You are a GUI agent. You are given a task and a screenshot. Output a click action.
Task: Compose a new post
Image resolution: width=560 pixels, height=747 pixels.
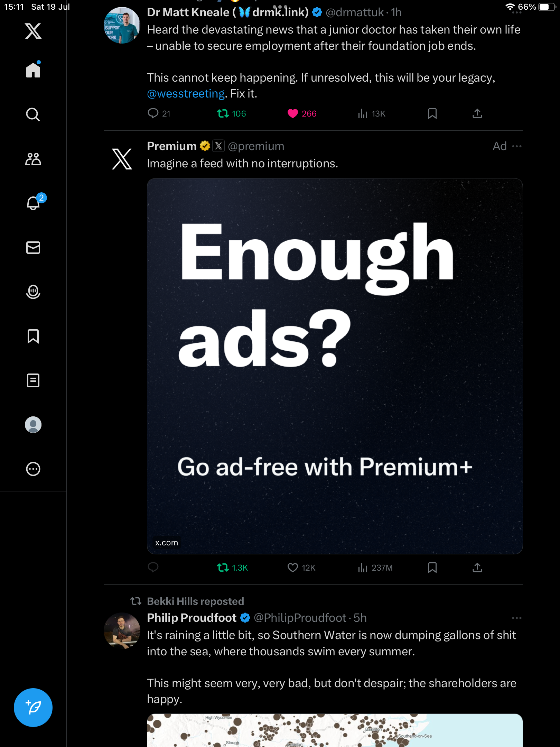click(33, 708)
